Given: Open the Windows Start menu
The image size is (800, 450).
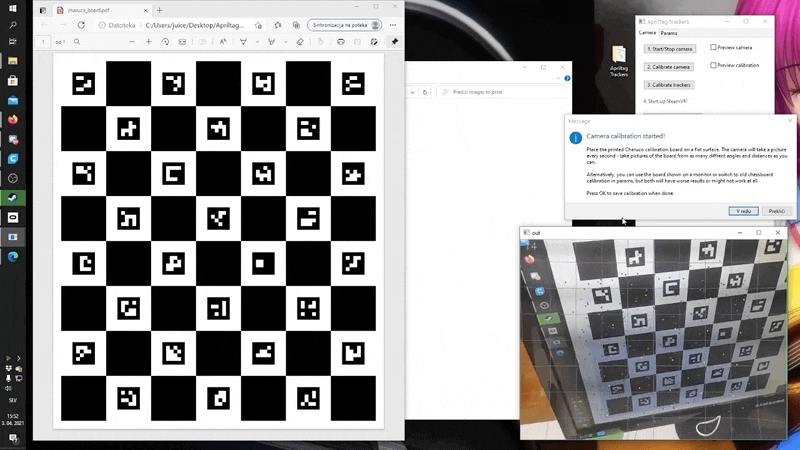Looking at the screenshot, I should click(13, 8).
